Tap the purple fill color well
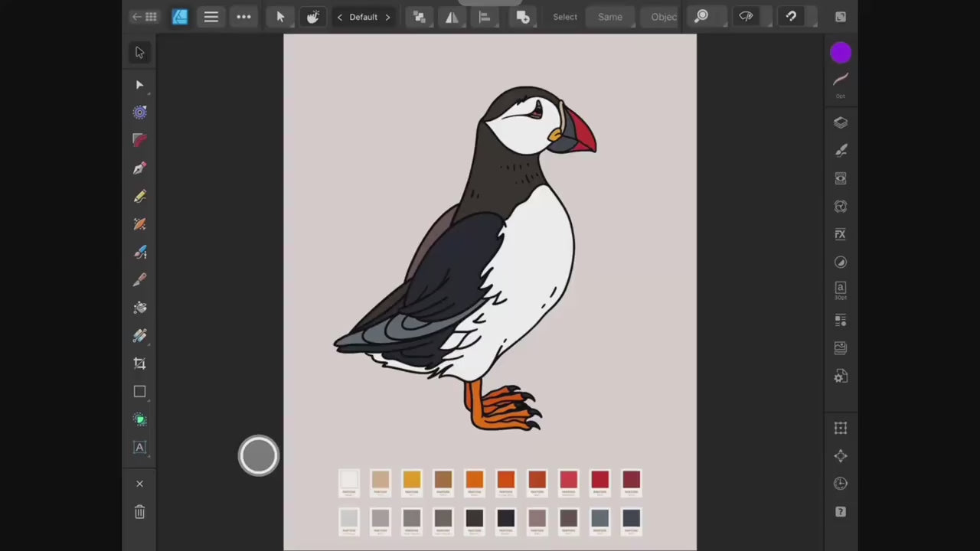The image size is (980, 551). (x=841, y=53)
